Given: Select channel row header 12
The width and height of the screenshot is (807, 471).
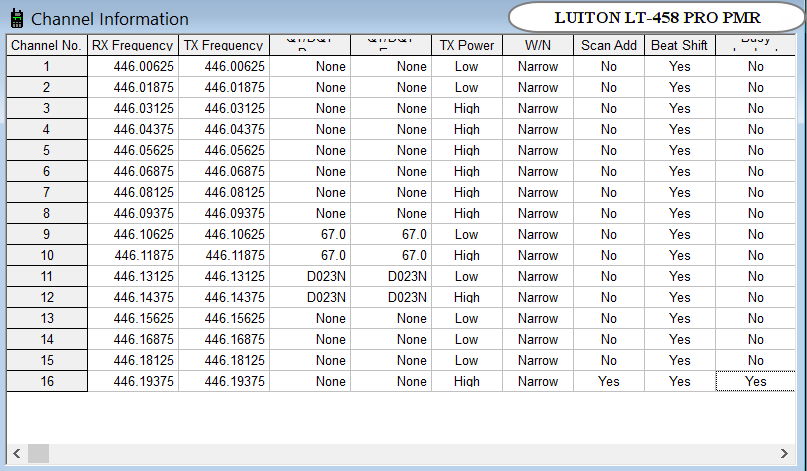Looking at the screenshot, I should pyautogui.click(x=47, y=298).
